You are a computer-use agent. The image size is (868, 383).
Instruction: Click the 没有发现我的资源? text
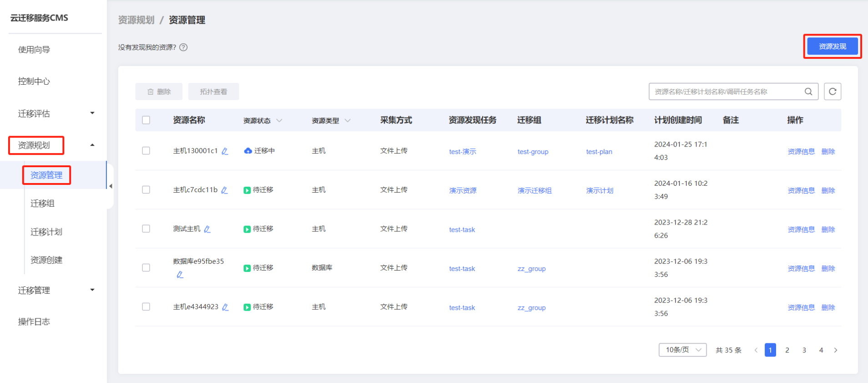point(147,47)
